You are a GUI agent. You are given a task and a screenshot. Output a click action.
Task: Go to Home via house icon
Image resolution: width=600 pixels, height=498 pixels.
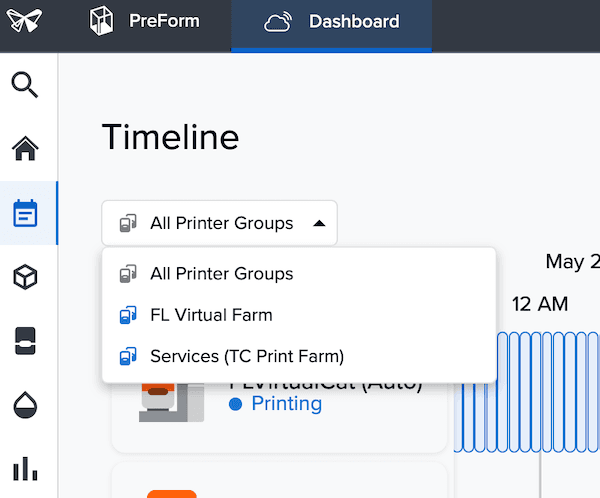[x=25, y=148]
